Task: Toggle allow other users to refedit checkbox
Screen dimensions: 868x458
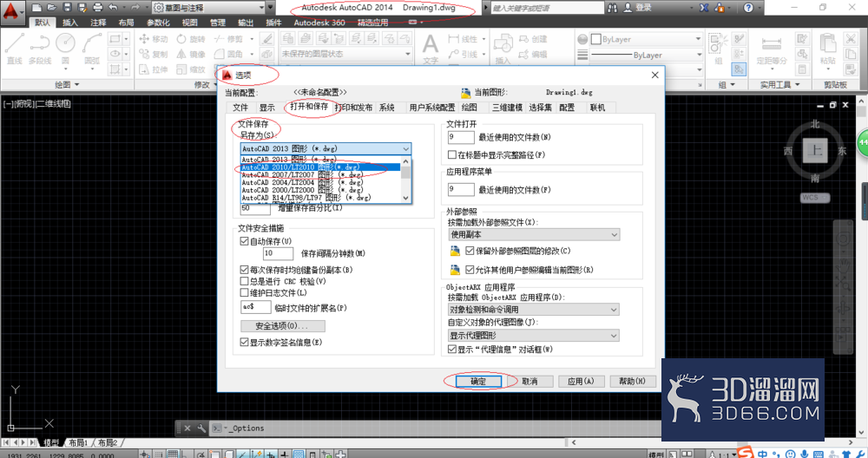Action: 470,270
